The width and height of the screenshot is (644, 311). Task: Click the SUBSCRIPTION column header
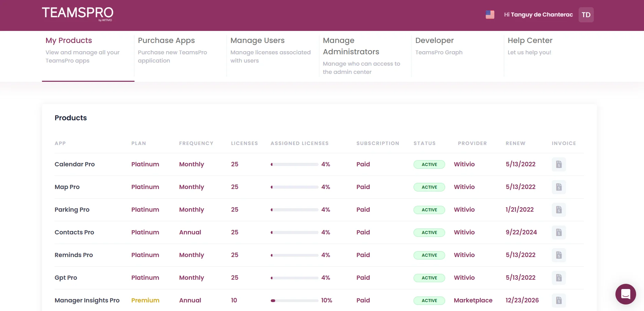(x=378, y=143)
